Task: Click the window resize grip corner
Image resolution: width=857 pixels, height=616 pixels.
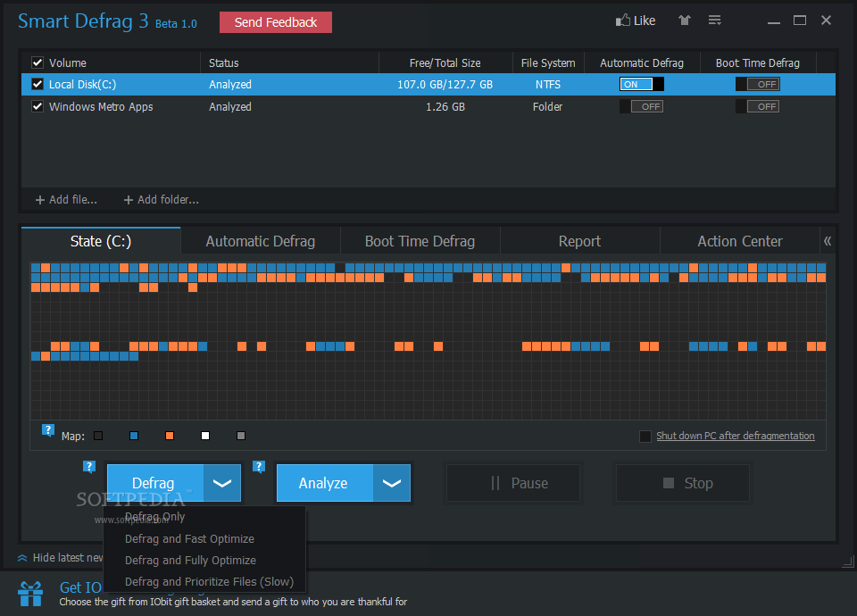Action: pos(848,562)
